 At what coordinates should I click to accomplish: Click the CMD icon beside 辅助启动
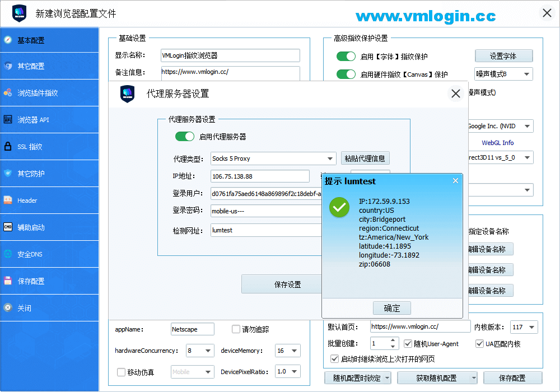pyautogui.click(x=8, y=227)
